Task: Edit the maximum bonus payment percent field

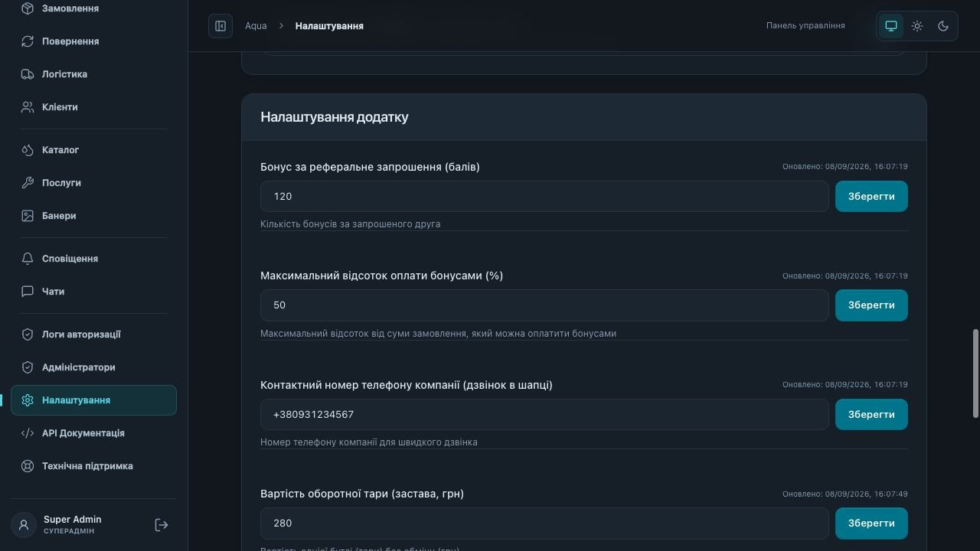Action: point(544,305)
